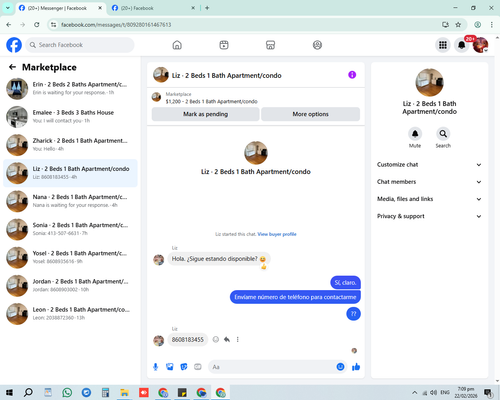
Task: Open WhatsApp from the taskbar
Action: (x=67, y=393)
